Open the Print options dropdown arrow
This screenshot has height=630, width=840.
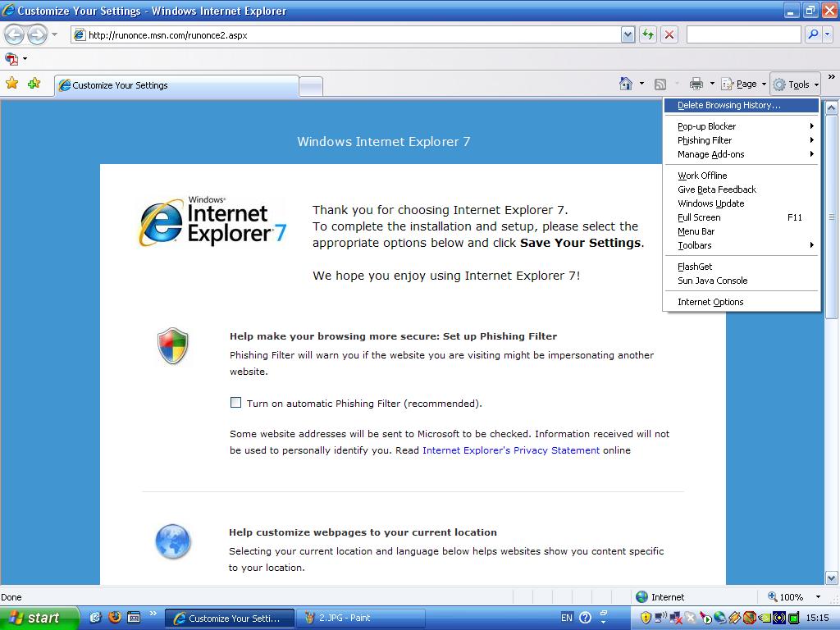pyautogui.click(x=712, y=84)
